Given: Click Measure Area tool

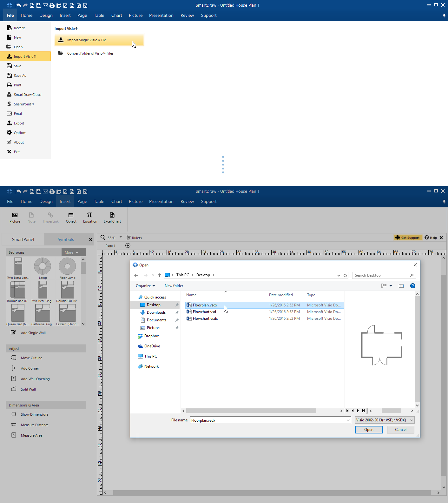Looking at the screenshot, I should pyautogui.click(x=27, y=435).
